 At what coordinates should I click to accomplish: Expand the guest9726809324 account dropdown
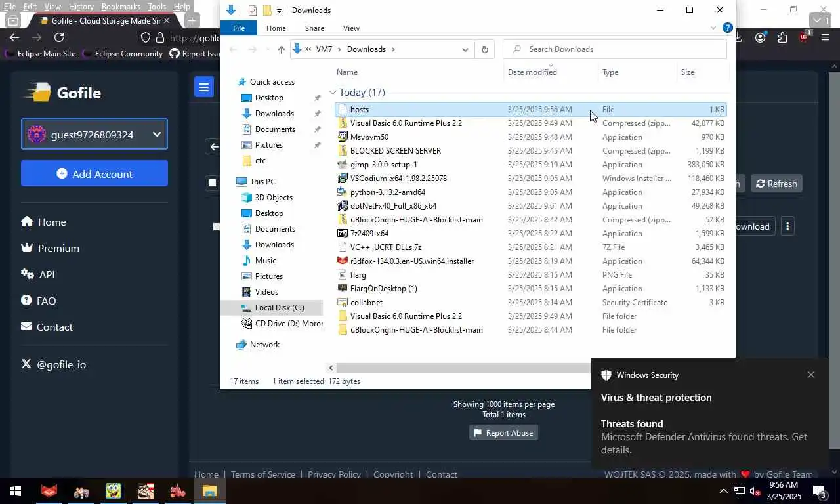coord(157,135)
